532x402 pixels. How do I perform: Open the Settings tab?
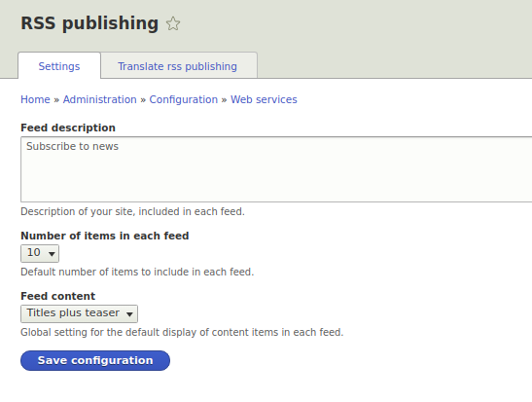[x=59, y=65]
